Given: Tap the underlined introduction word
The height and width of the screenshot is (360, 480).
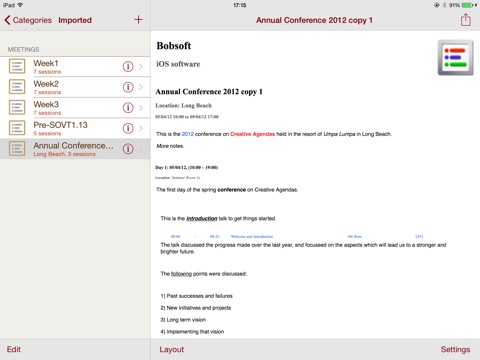Looking at the screenshot, I should [x=202, y=219].
